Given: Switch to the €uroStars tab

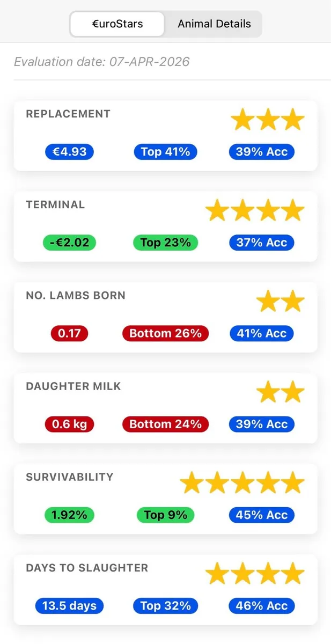Looking at the screenshot, I should [117, 24].
